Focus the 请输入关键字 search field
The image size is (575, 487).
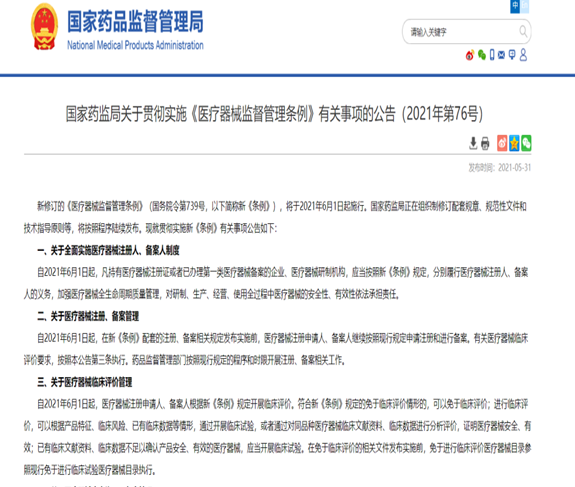(460, 32)
